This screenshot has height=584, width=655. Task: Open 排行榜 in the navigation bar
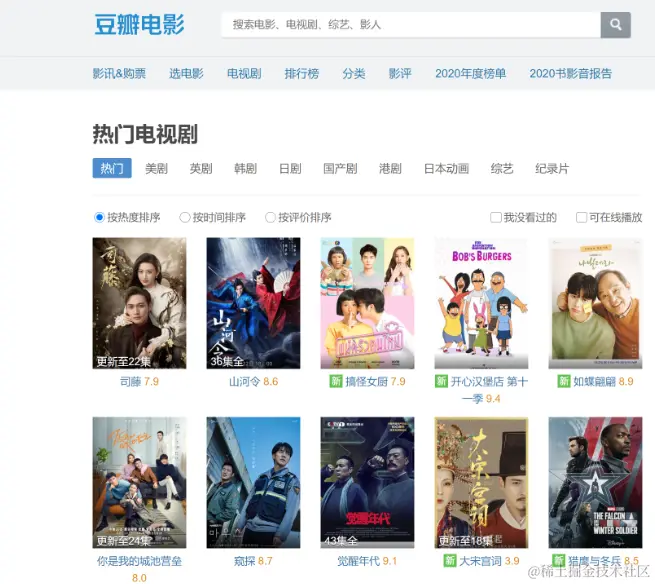tap(302, 74)
